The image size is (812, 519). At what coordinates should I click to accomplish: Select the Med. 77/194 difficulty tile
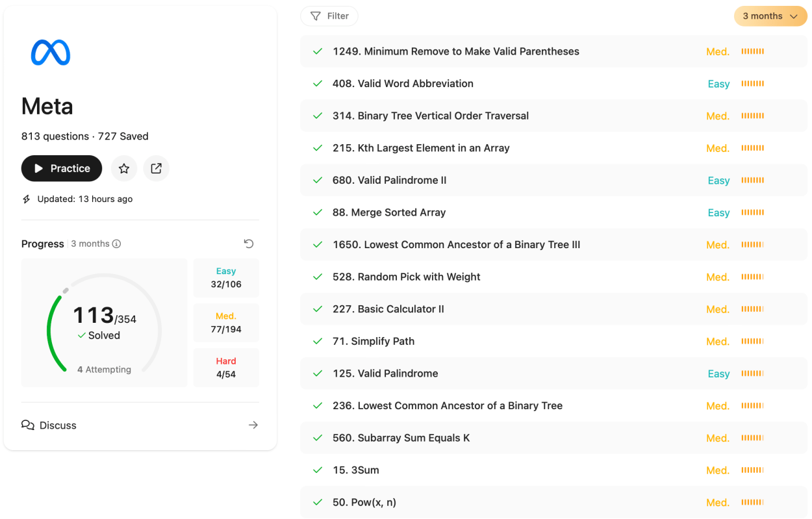coord(226,323)
